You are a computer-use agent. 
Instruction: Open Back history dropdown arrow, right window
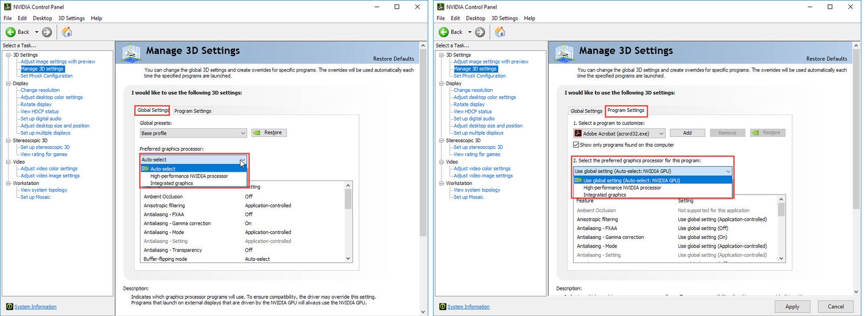pyautogui.click(x=470, y=32)
